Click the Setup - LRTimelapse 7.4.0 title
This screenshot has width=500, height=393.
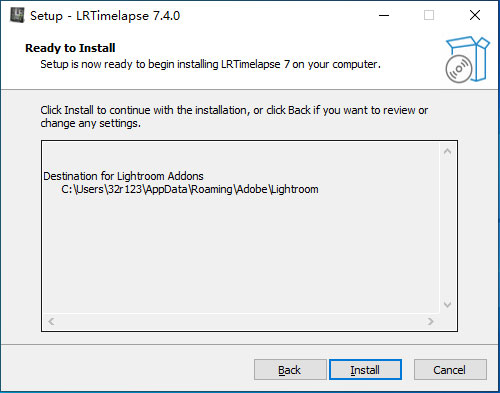105,16
